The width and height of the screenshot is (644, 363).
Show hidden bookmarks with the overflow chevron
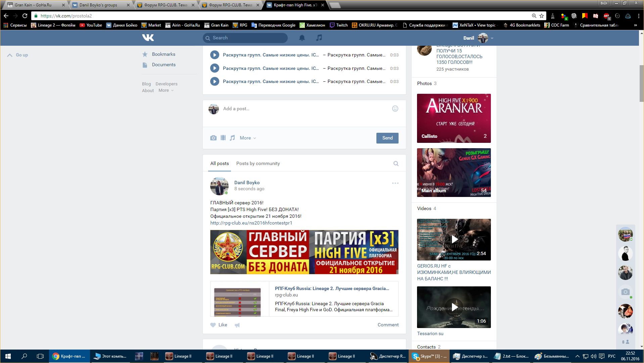635,25
